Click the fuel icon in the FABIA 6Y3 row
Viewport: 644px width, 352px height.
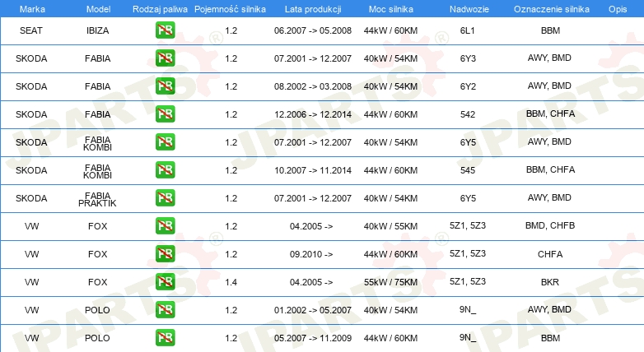[x=165, y=58]
